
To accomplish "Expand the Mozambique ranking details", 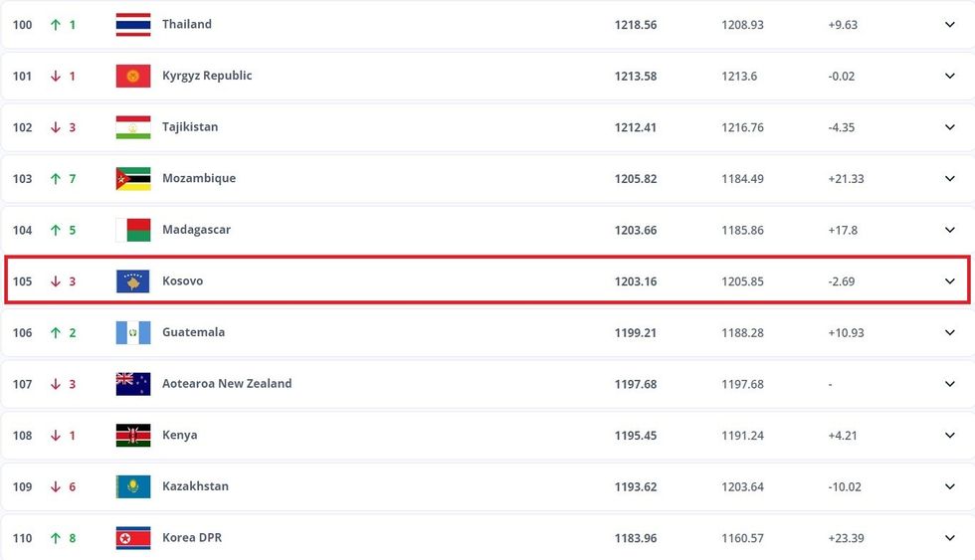I will pos(949,179).
